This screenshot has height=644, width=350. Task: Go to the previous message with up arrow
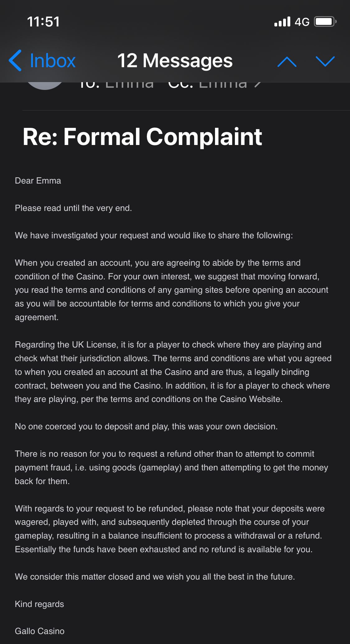[287, 61]
